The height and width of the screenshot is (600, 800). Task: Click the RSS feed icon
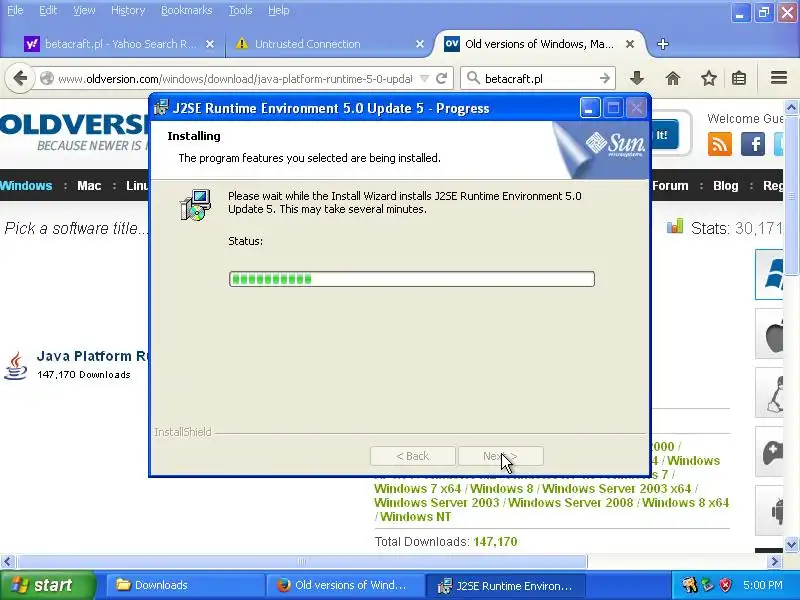[719, 144]
